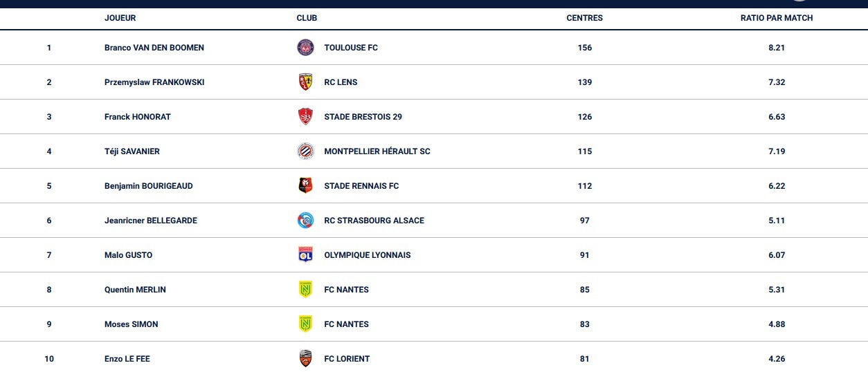Click the Toulouse FC club crest

(x=305, y=48)
